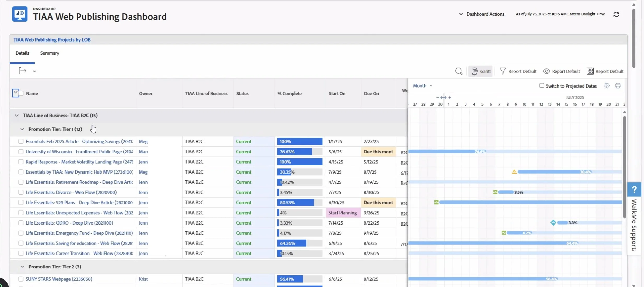Viewport: 644px width, 287px height.
Task: Open the report search magnifier
Action: [x=459, y=71]
